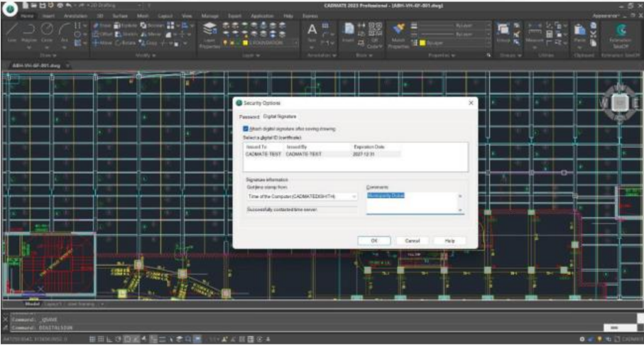Toggle Attach digital signature after saving checkbox
Screen dimensions: 644x345
pyautogui.click(x=246, y=128)
